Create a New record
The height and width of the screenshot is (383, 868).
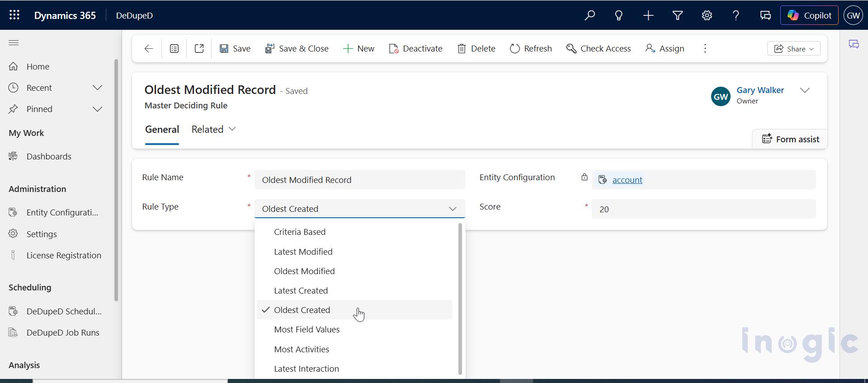coord(359,49)
